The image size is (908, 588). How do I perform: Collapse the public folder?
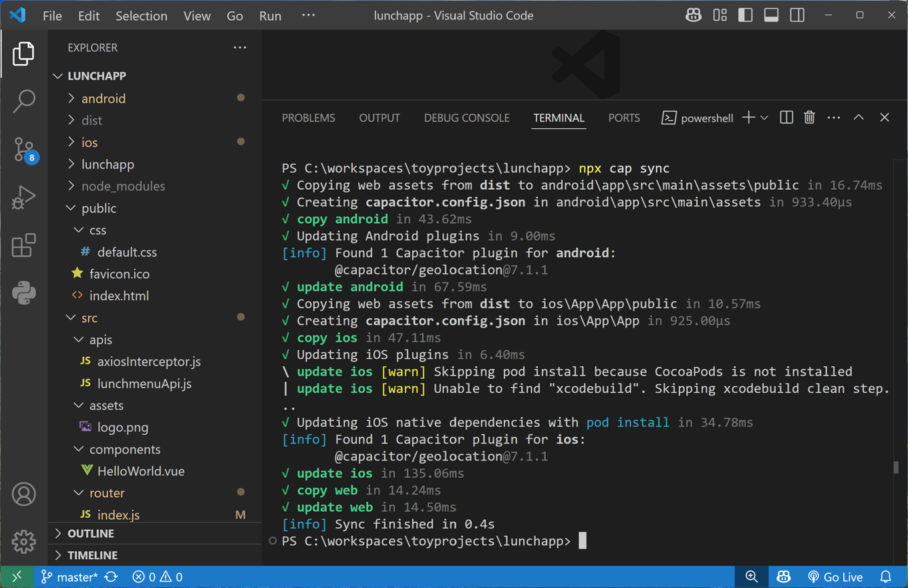(155, 208)
